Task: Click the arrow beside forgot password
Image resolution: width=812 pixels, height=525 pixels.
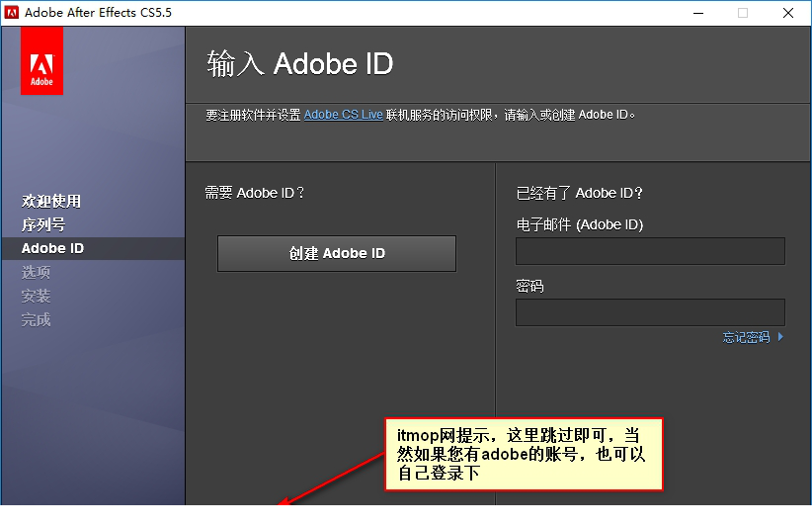Action: (x=780, y=337)
